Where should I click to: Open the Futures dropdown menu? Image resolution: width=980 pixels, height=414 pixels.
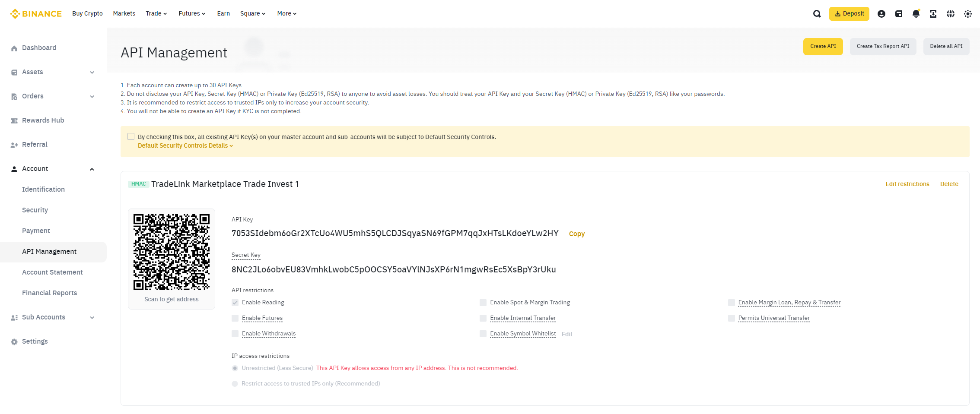tap(192, 13)
